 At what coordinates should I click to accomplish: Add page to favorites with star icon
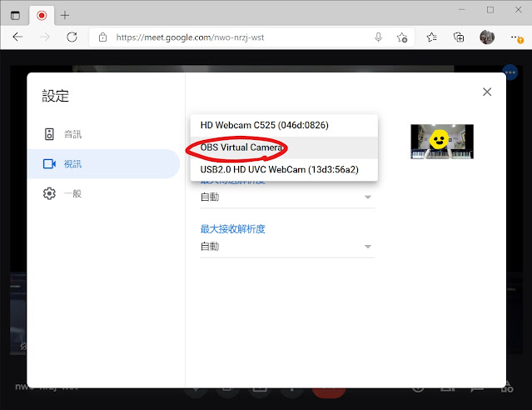tap(402, 37)
